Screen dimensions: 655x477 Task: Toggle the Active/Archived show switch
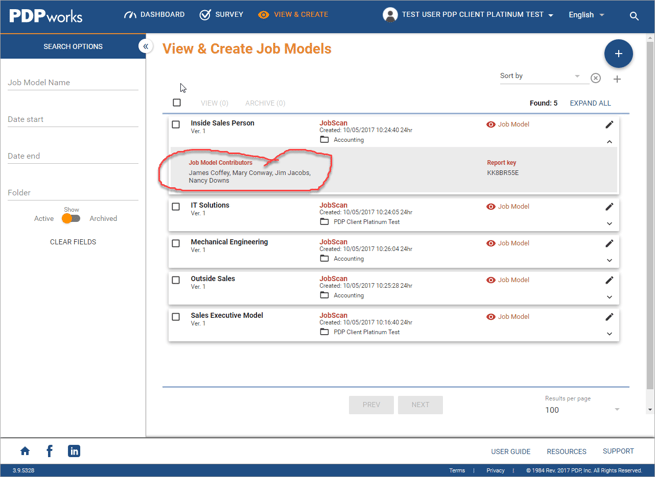tap(71, 218)
